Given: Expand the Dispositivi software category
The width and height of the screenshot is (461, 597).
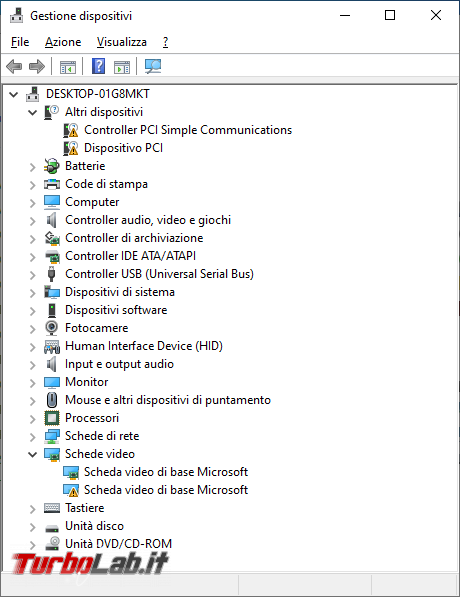Looking at the screenshot, I should (33, 310).
